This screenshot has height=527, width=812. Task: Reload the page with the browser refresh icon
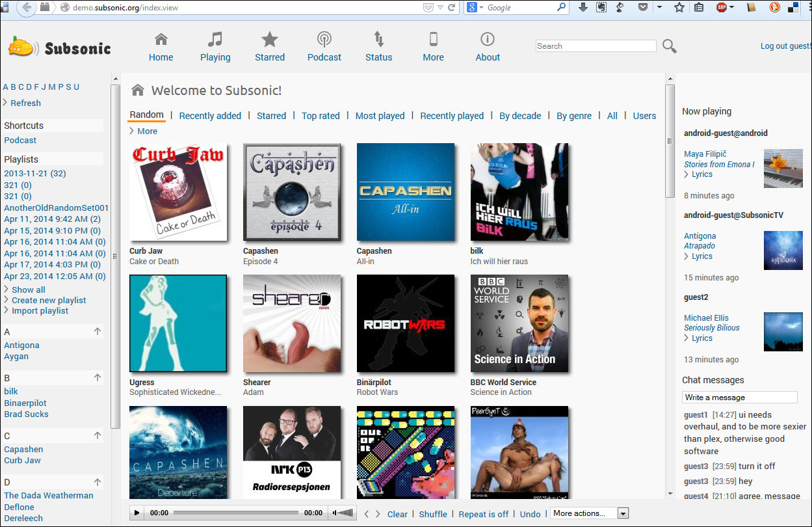click(452, 8)
